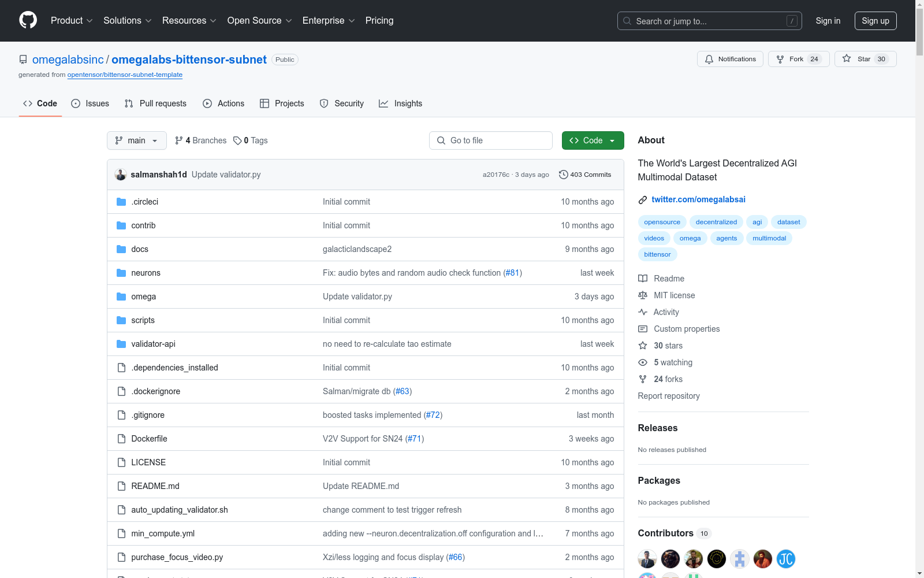This screenshot has width=924, height=578.
Task: Click the neurons folder icon
Action: click(x=121, y=273)
